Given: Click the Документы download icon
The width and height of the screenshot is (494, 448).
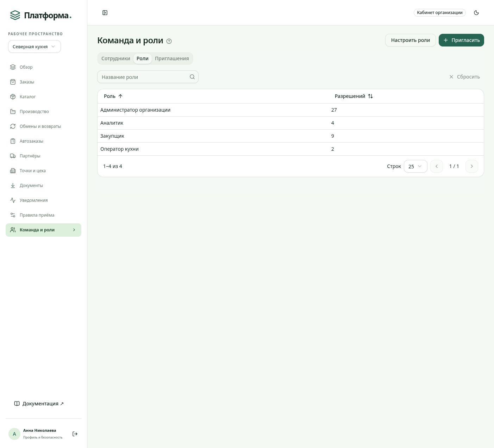Looking at the screenshot, I should [x=13, y=185].
